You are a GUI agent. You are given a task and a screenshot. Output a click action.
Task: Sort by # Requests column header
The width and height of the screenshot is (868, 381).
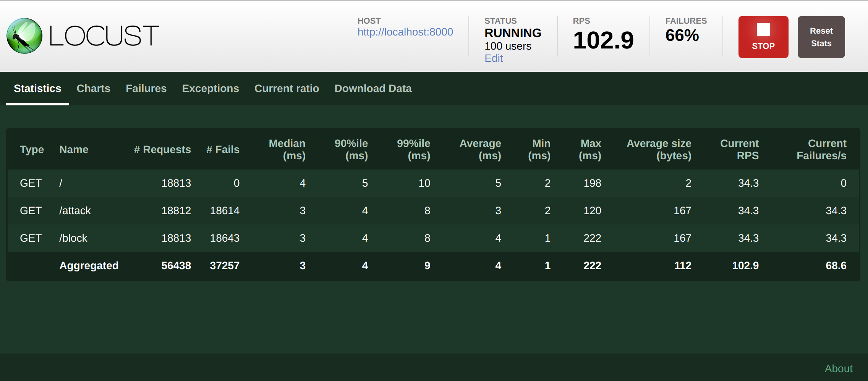(x=162, y=150)
